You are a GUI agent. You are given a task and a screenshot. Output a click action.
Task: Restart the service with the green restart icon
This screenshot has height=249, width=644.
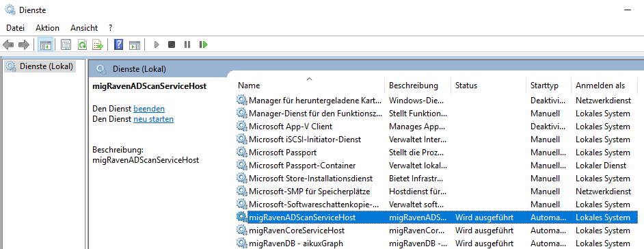203,44
